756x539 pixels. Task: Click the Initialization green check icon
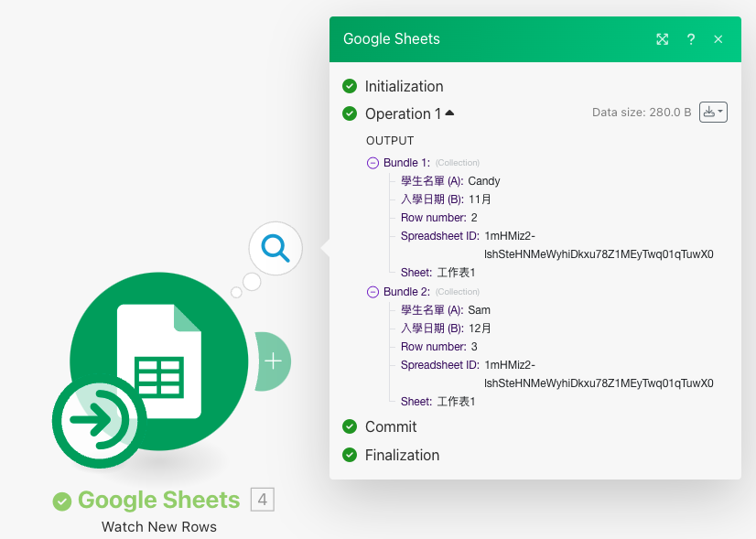click(350, 86)
